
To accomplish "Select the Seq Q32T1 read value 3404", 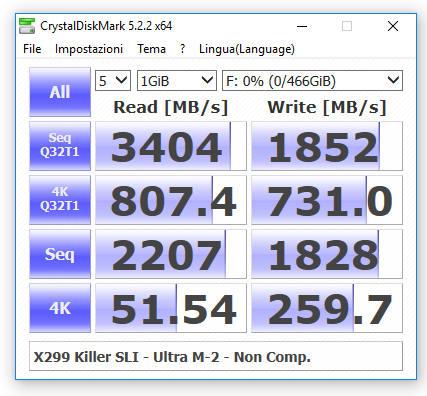I will point(171,146).
